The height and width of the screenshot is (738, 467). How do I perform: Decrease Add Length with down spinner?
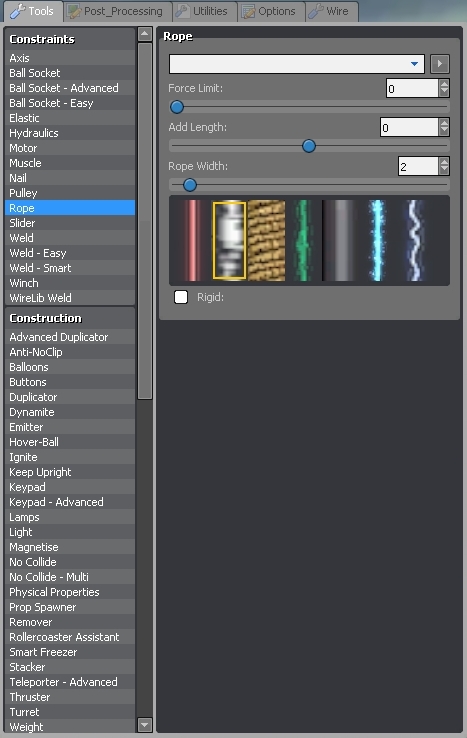444,132
